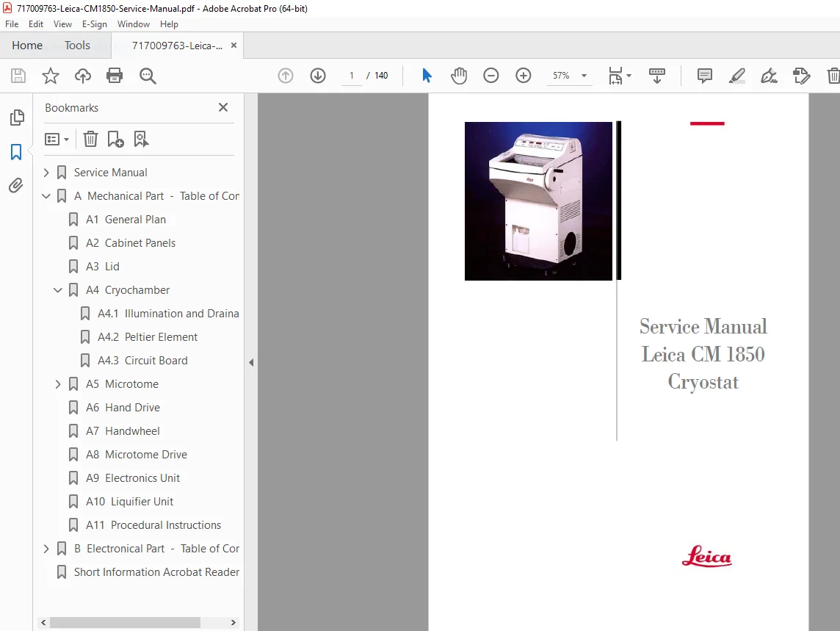Open fit page options dropdown arrow
Screen dimensions: 840x631
629,76
